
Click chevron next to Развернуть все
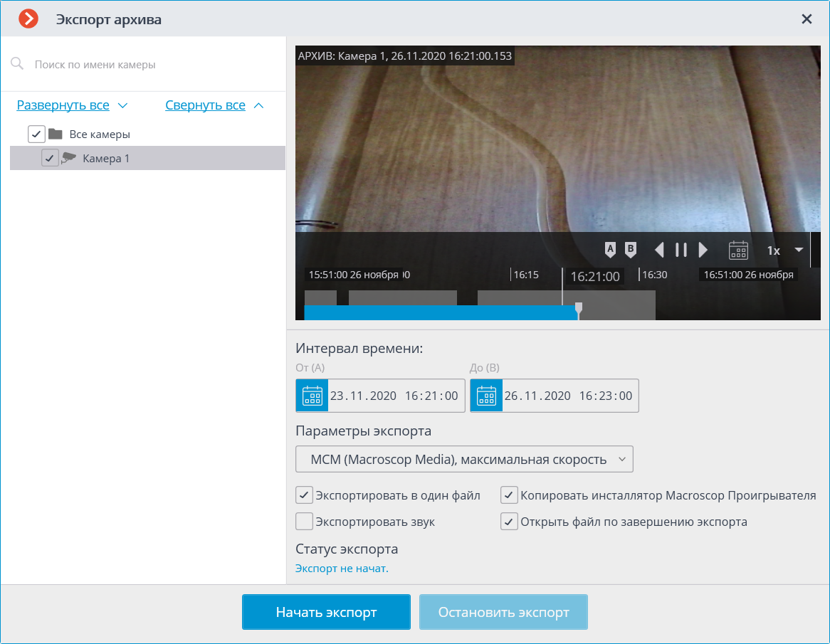123,105
